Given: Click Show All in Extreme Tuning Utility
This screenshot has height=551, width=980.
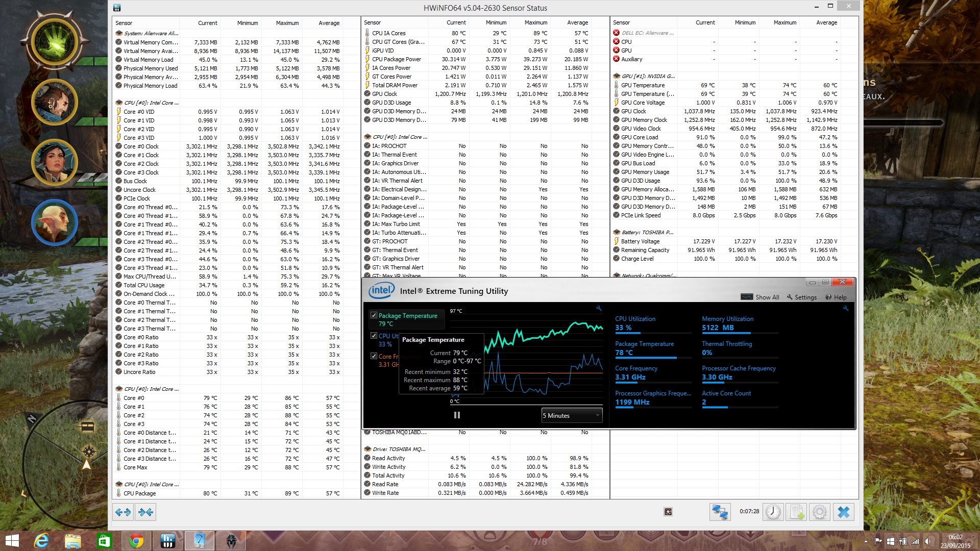Looking at the screenshot, I should click(760, 297).
